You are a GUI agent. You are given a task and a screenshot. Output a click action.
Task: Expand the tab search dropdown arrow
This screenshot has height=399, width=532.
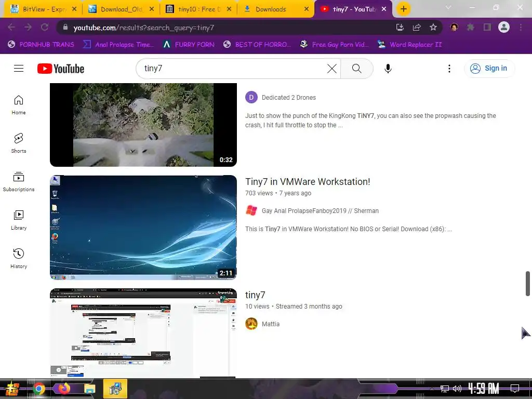tap(448, 7)
